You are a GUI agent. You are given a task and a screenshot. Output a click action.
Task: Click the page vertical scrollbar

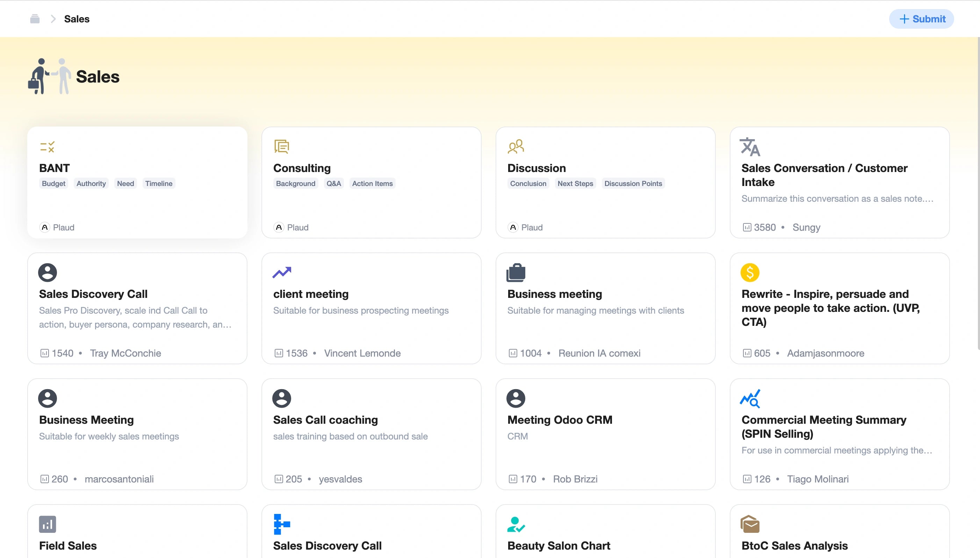pyautogui.click(x=978, y=192)
